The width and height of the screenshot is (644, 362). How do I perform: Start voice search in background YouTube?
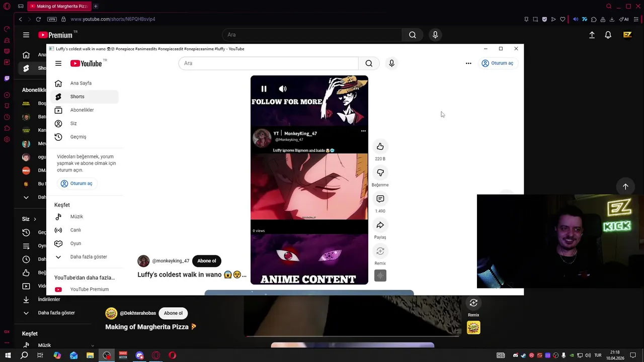[x=435, y=35]
